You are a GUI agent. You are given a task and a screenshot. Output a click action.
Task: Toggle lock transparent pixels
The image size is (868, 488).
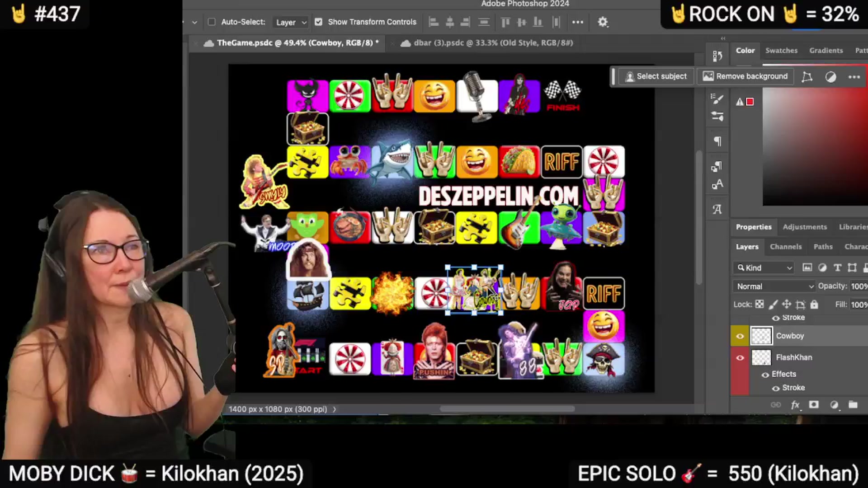pyautogui.click(x=759, y=304)
